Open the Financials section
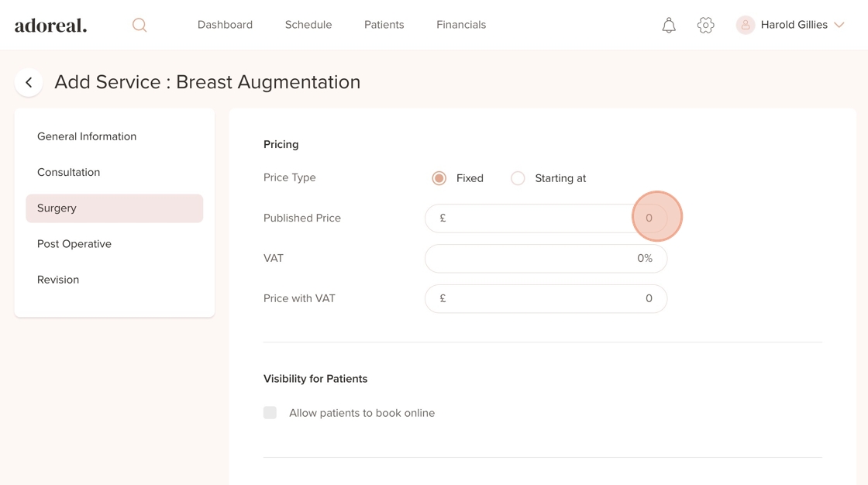The height and width of the screenshot is (485, 868). pyautogui.click(x=461, y=25)
